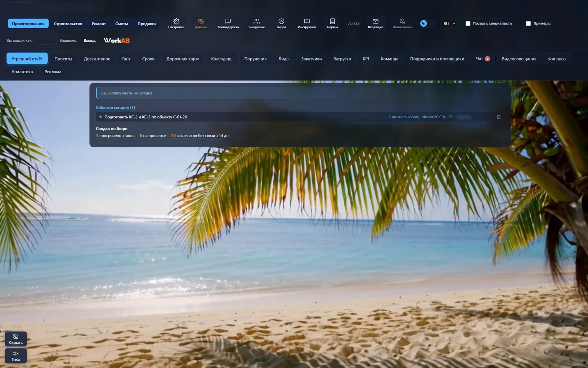Open the Финансы tab
The image size is (588, 368).
coord(557,59)
